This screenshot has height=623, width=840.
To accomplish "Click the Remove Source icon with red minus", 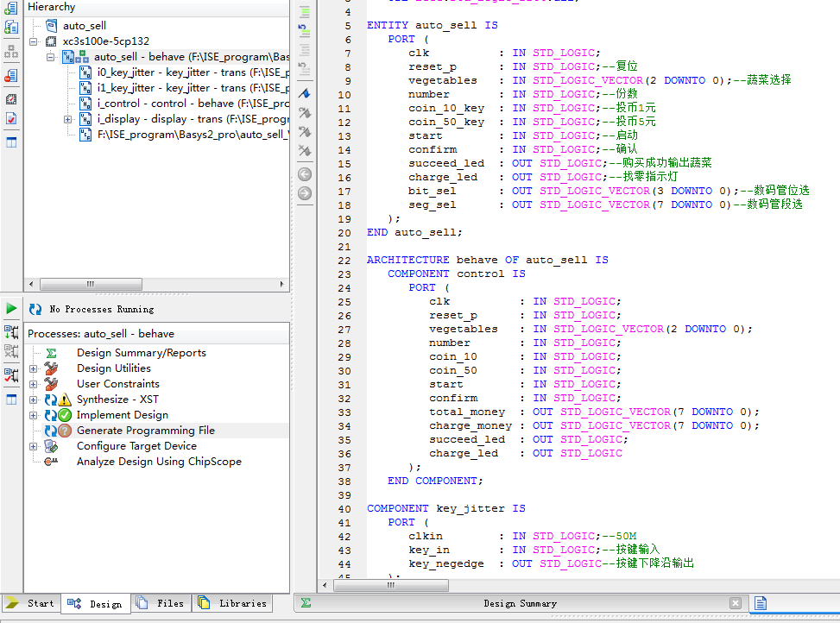I will (x=11, y=76).
